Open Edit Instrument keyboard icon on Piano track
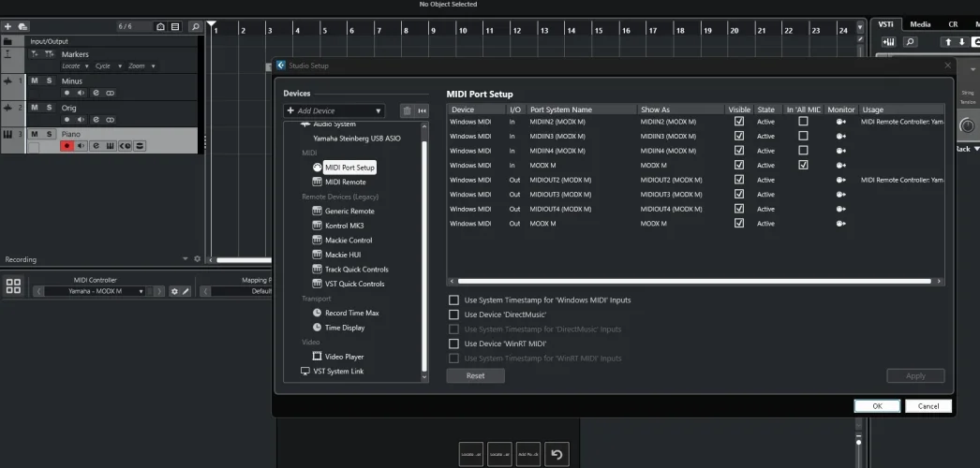The height and width of the screenshot is (468, 980). (x=110, y=146)
